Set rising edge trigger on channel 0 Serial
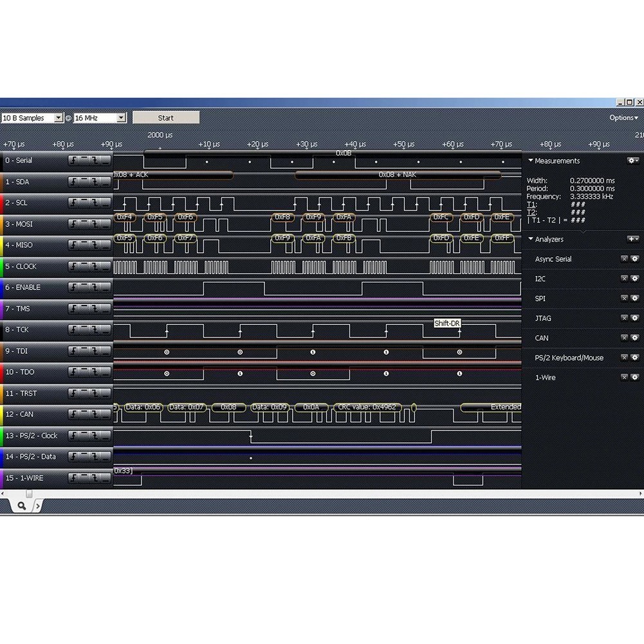 74,161
